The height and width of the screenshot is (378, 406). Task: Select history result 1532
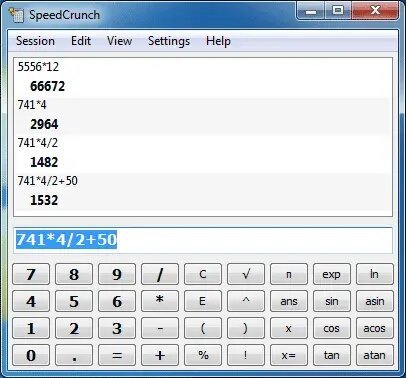pyautogui.click(x=44, y=200)
